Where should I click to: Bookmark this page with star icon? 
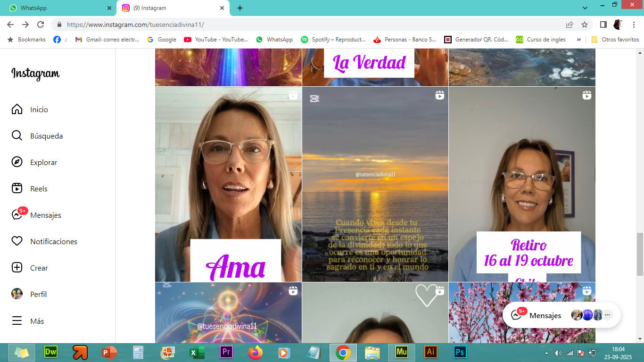point(585,25)
